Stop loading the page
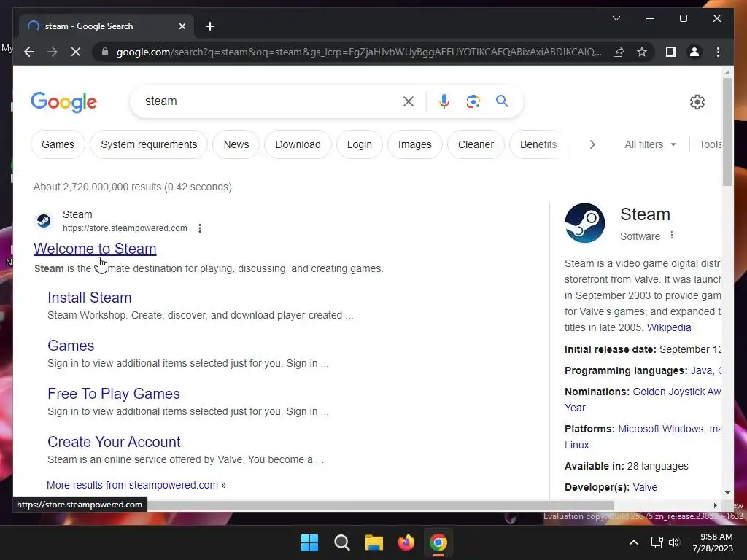This screenshot has height=560, width=747. pyautogui.click(x=76, y=52)
